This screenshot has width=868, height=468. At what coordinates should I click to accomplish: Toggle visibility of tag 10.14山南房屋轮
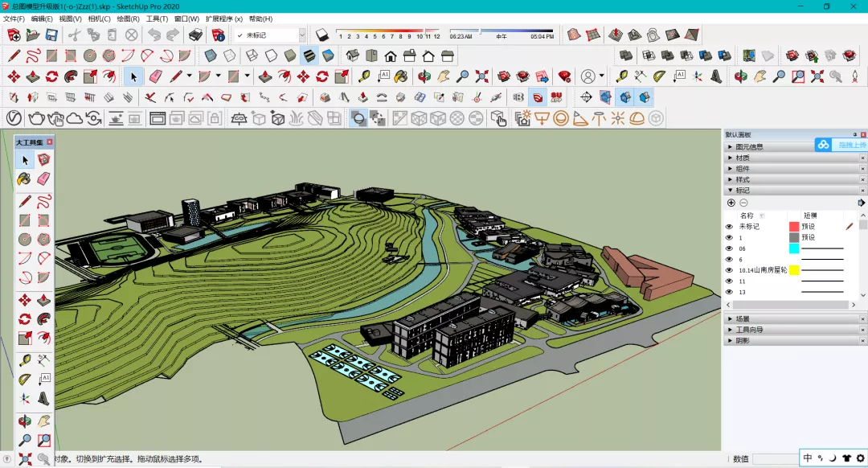point(729,270)
